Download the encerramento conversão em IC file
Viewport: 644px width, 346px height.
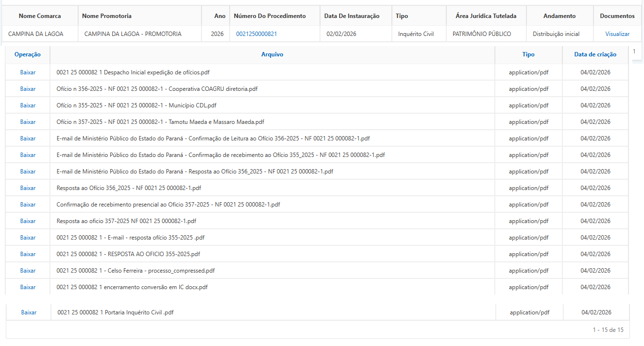tap(28, 287)
